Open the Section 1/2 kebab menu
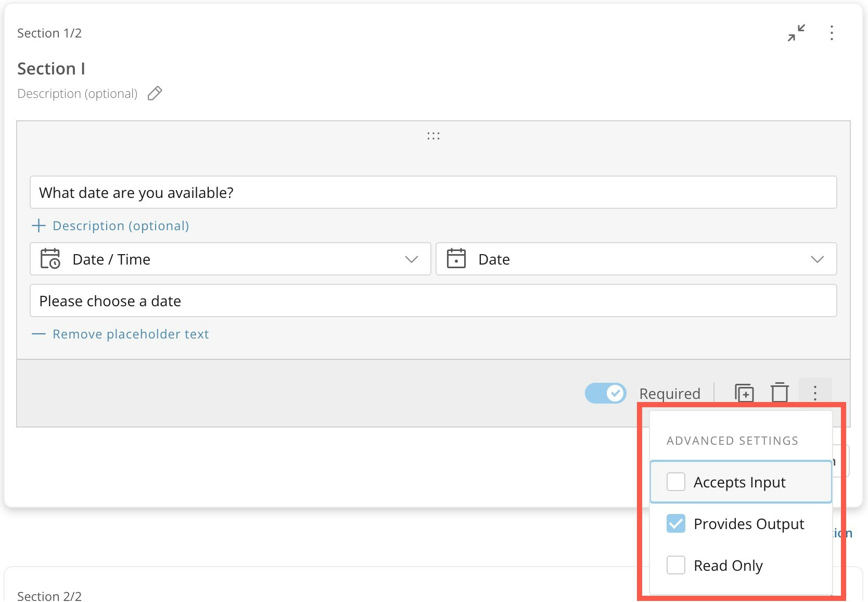 point(832,33)
